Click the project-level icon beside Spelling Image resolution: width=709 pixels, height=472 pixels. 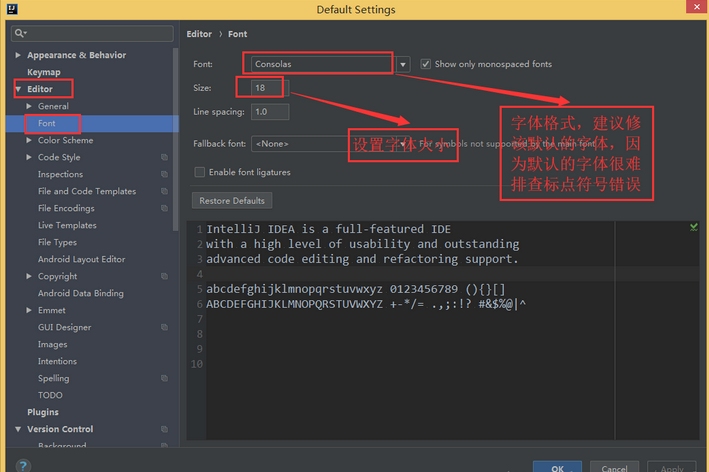pyautogui.click(x=164, y=378)
